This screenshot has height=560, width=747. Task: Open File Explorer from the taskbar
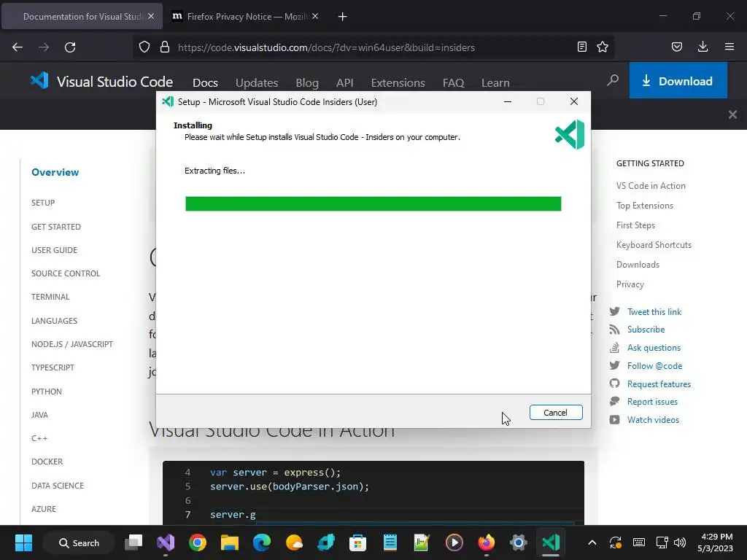pos(229,542)
